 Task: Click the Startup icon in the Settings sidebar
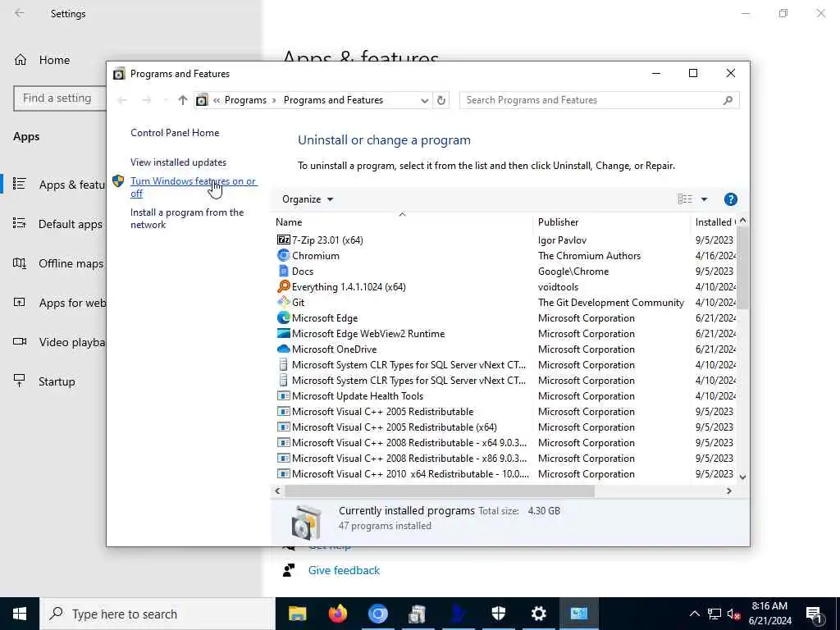[x=20, y=381]
